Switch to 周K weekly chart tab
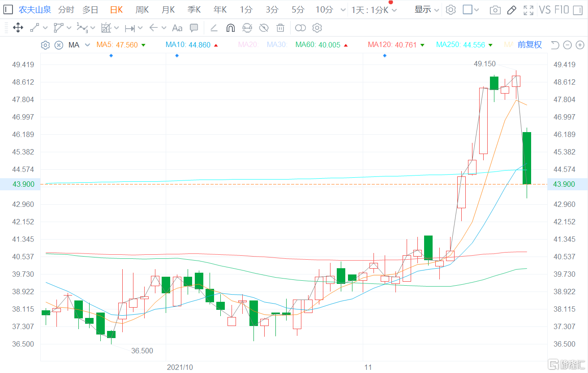This screenshot has width=588, height=373. [x=142, y=9]
